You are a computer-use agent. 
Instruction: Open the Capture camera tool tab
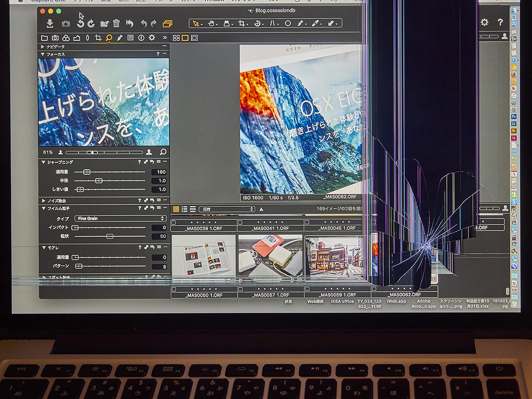pos(55,38)
